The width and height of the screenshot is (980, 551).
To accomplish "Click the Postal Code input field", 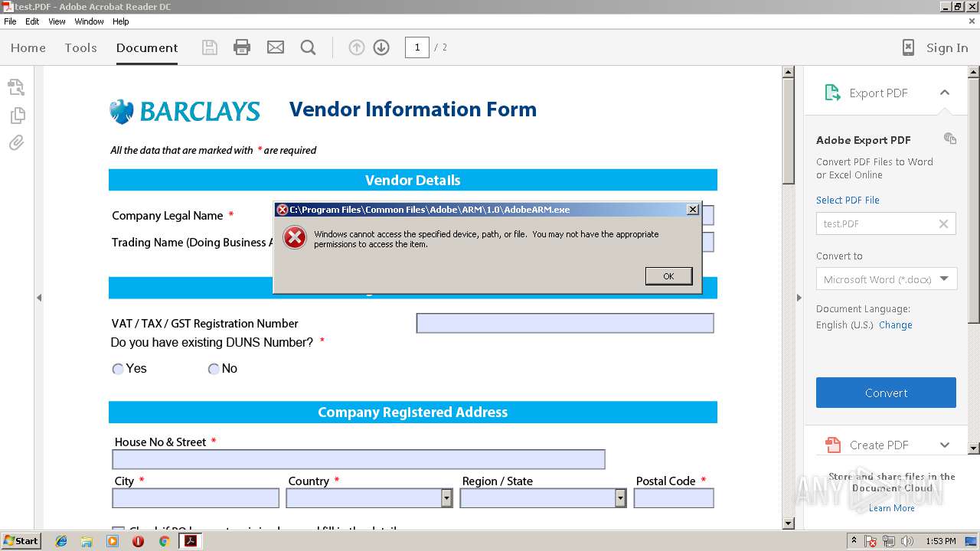I will (x=674, y=498).
